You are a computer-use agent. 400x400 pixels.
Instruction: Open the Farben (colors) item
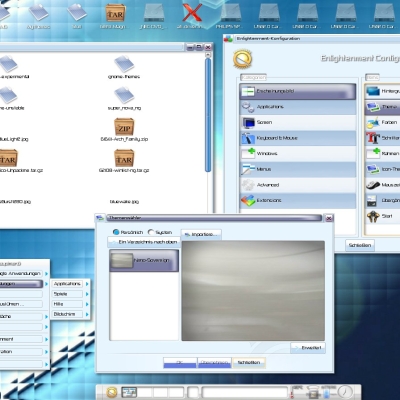[382, 123]
